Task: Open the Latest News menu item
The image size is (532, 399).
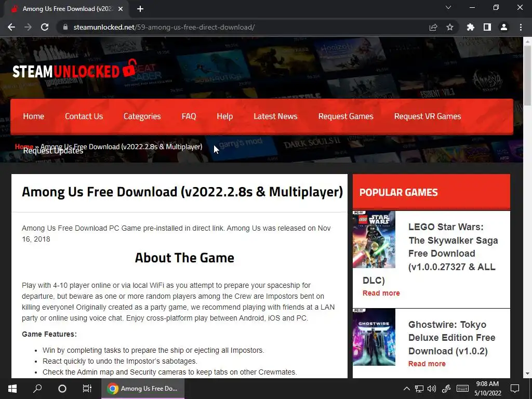Action: point(275,116)
